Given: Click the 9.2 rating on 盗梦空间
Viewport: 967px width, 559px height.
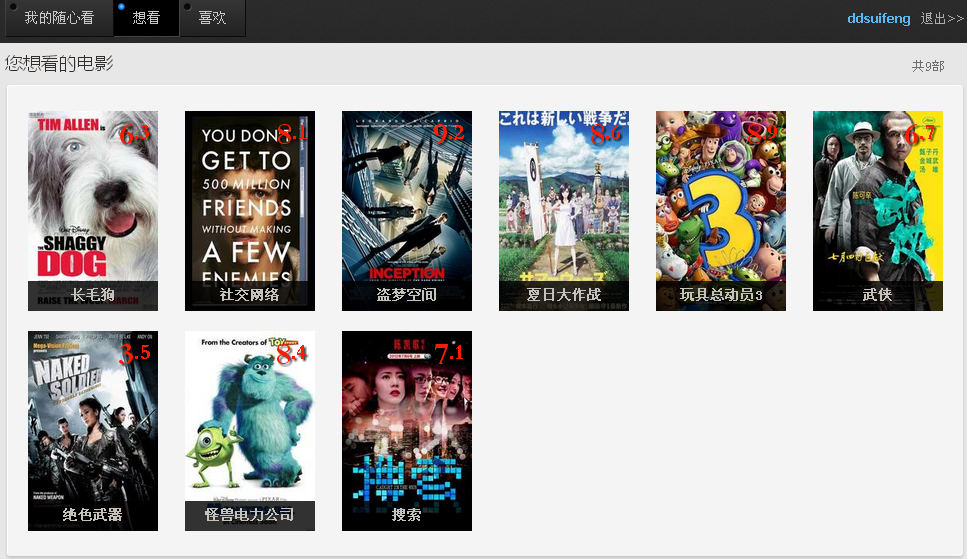Looking at the screenshot, I should (448, 134).
